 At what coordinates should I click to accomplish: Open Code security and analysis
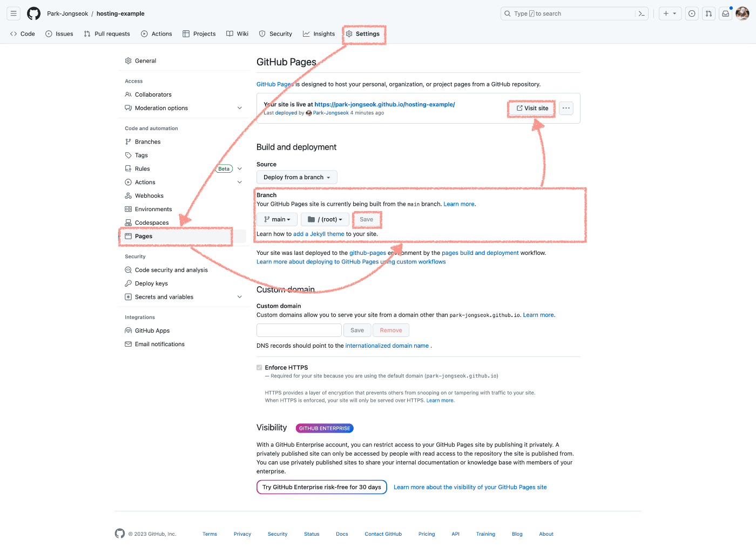pyautogui.click(x=183, y=270)
